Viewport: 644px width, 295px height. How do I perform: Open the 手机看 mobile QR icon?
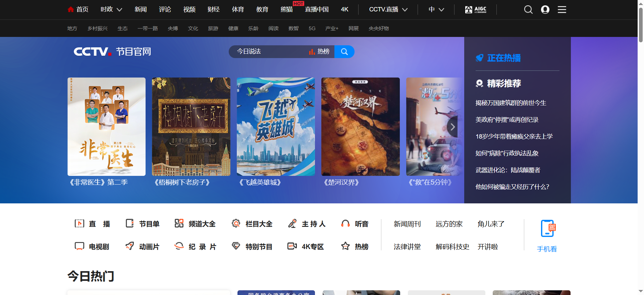[x=548, y=229]
